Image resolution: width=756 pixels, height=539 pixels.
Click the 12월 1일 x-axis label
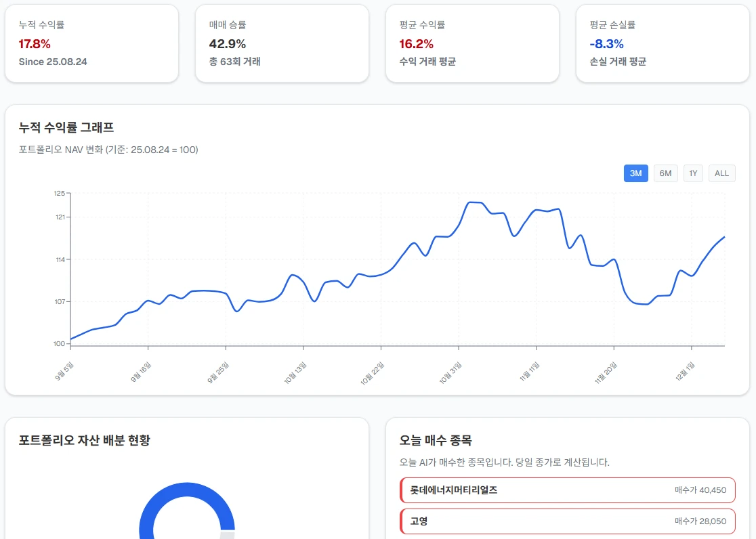(x=685, y=371)
